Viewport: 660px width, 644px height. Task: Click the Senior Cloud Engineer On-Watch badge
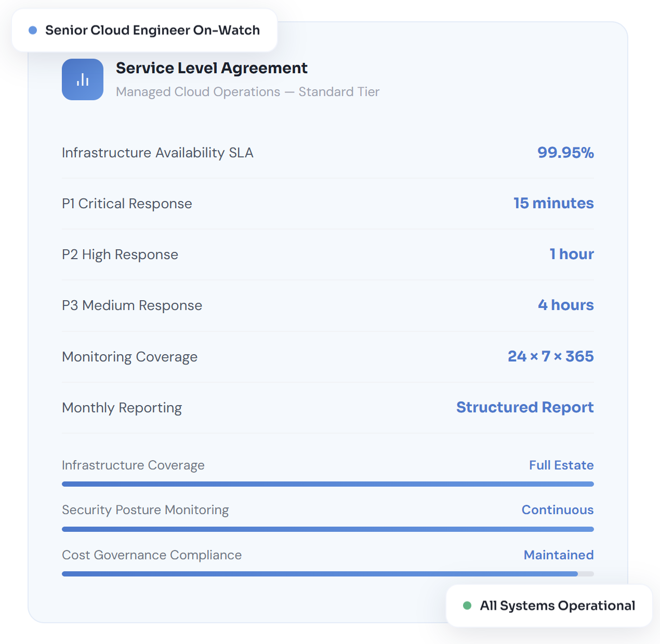[144, 30]
